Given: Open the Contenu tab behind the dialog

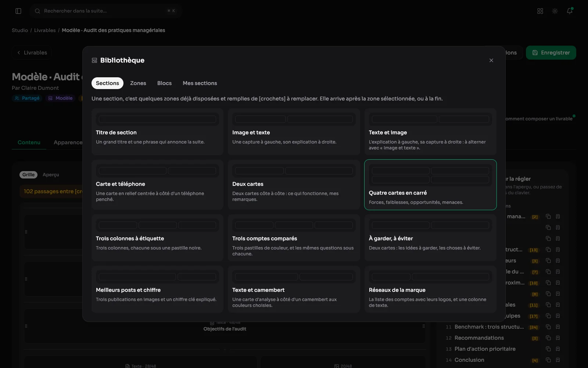Looking at the screenshot, I should click(x=29, y=142).
